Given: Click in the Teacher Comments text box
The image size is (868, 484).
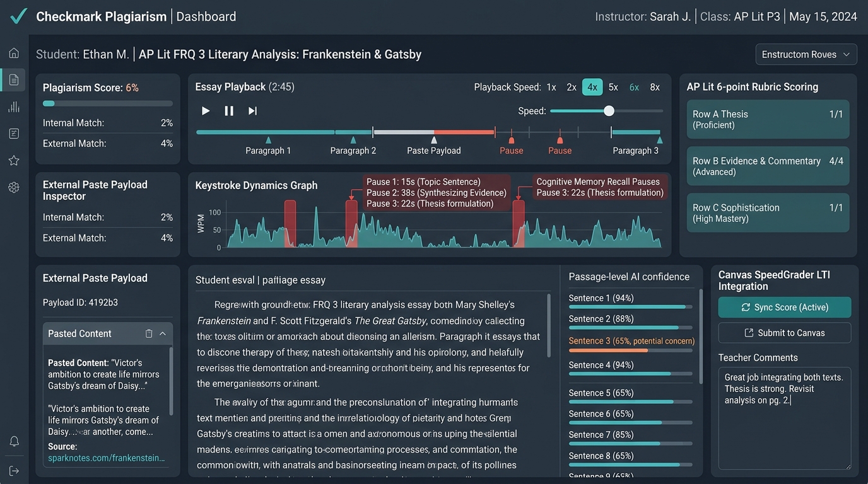Looking at the screenshot, I should (785, 418).
